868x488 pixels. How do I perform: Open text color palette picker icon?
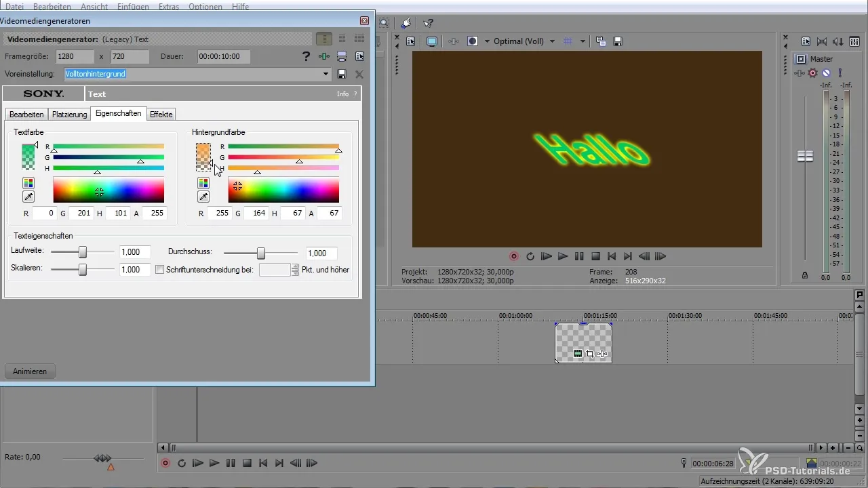28,183
